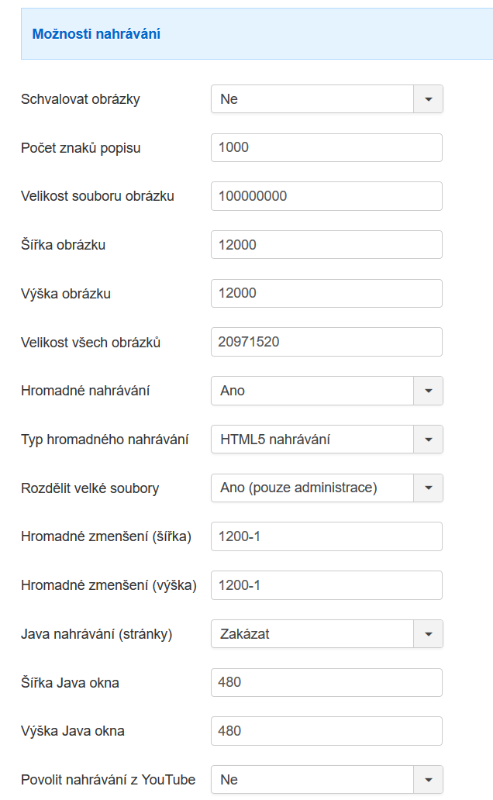Click the Možnosti nahrávání heading
Screen dimensions: 493x800
point(96,34)
